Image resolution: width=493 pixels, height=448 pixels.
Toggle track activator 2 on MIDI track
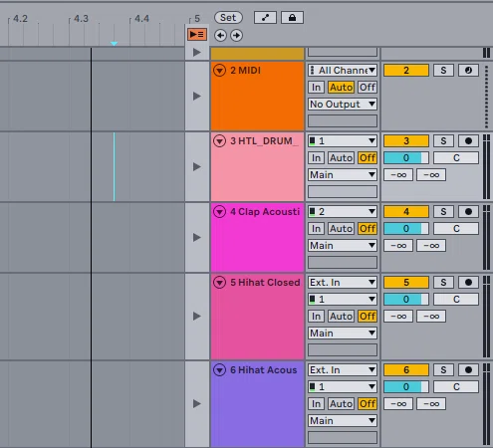pyautogui.click(x=406, y=71)
